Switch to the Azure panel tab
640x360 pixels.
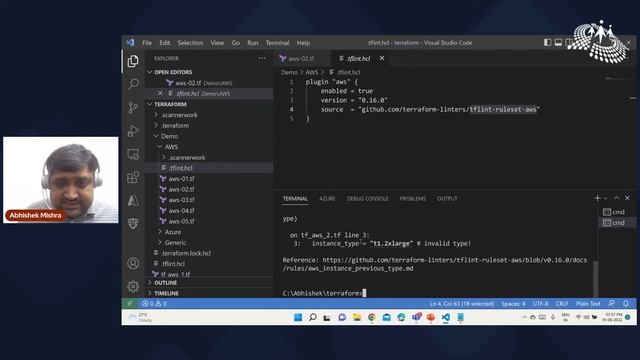tap(327, 198)
